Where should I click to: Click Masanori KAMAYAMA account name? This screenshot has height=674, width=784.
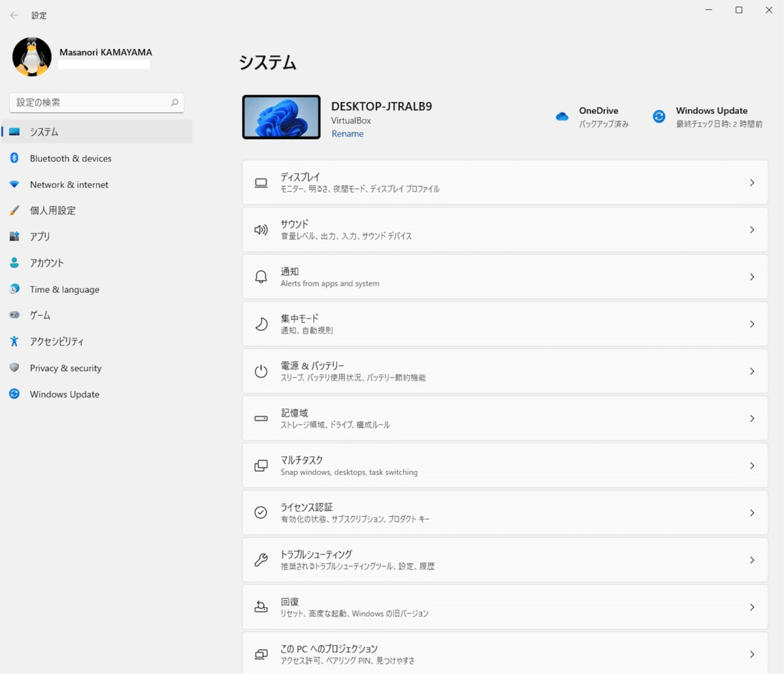tap(106, 52)
